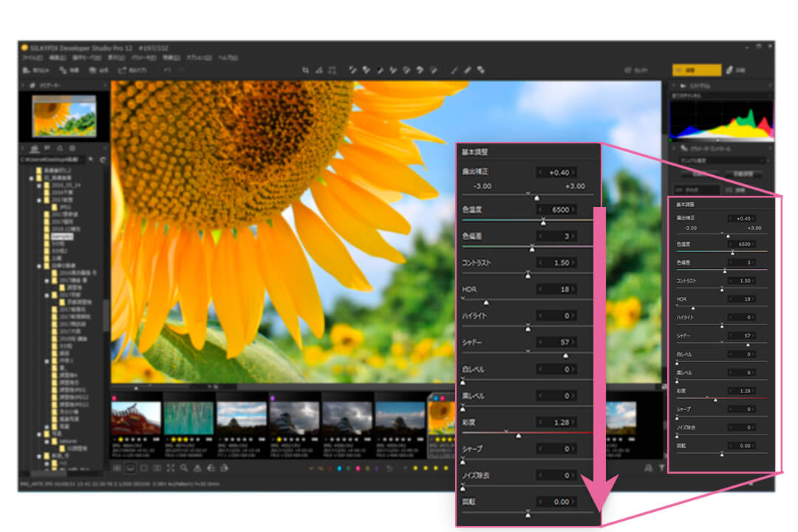Viewport: 798px width, 532px height.
Task: Toggle the fullscreen view icon in bottom toolbar
Action: [171, 468]
